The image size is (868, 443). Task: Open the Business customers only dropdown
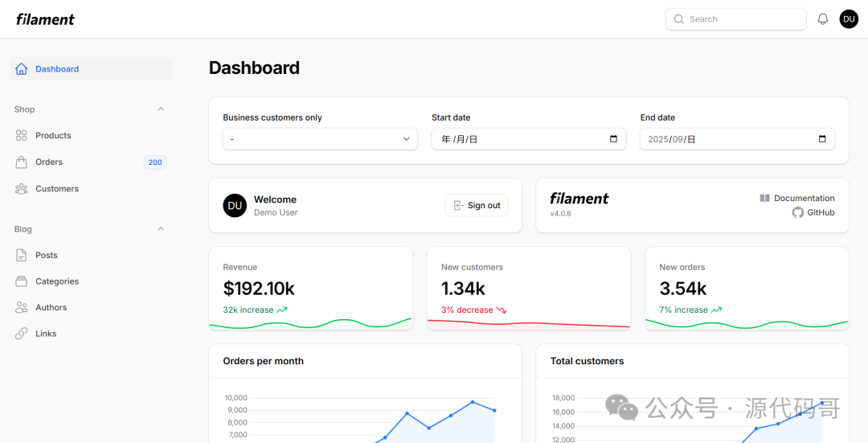pos(320,139)
